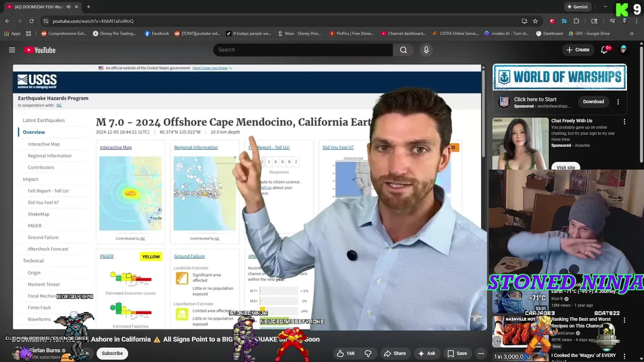Open Chrome extensions puzzle icon
The width and height of the screenshot is (644, 362).
(x=577, y=21)
